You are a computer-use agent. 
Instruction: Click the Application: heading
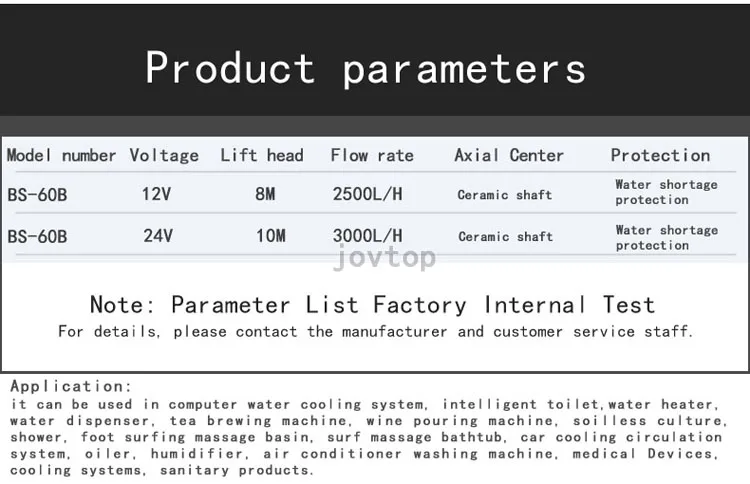[x=71, y=386]
